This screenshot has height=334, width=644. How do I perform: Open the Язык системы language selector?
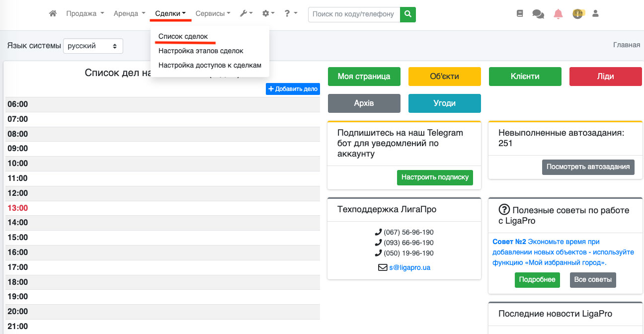(x=93, y=46)
